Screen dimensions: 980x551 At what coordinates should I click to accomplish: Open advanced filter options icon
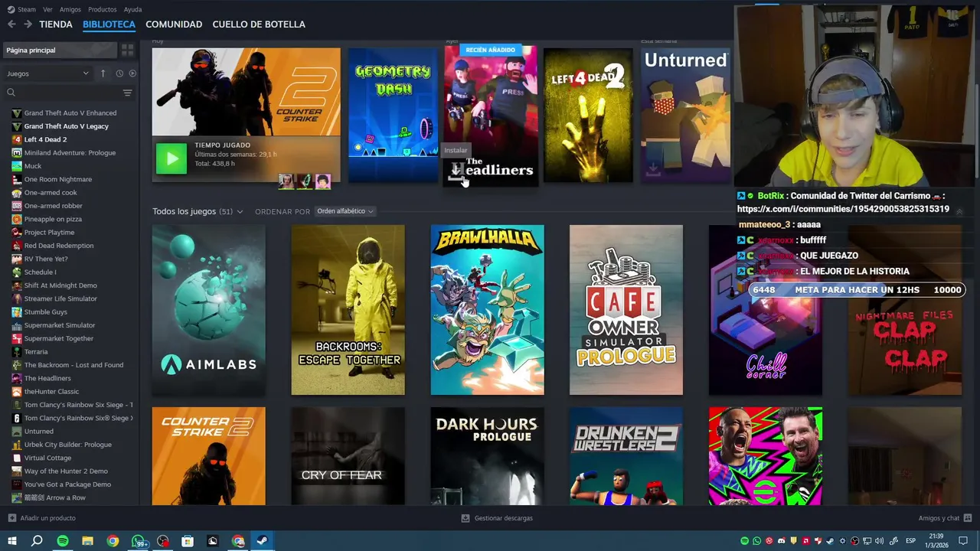point(128,93)
